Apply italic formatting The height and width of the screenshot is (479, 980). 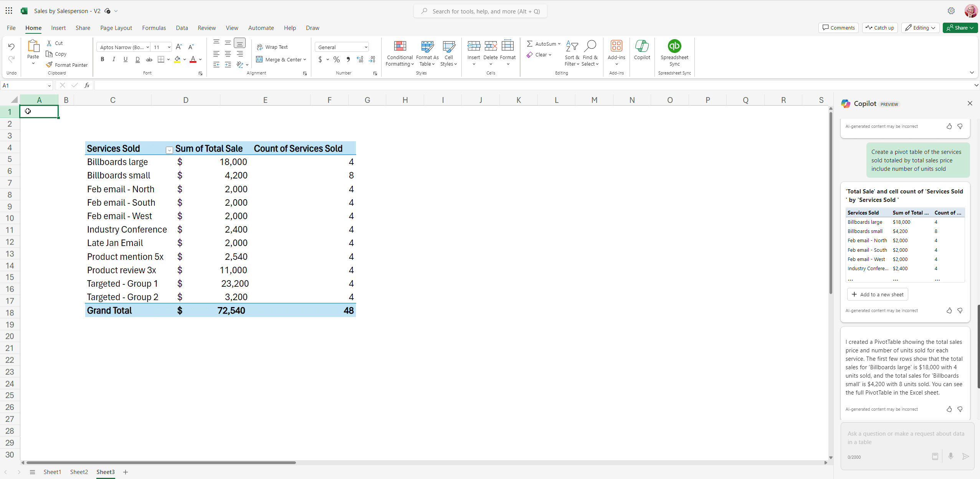(x=114, y=59)
